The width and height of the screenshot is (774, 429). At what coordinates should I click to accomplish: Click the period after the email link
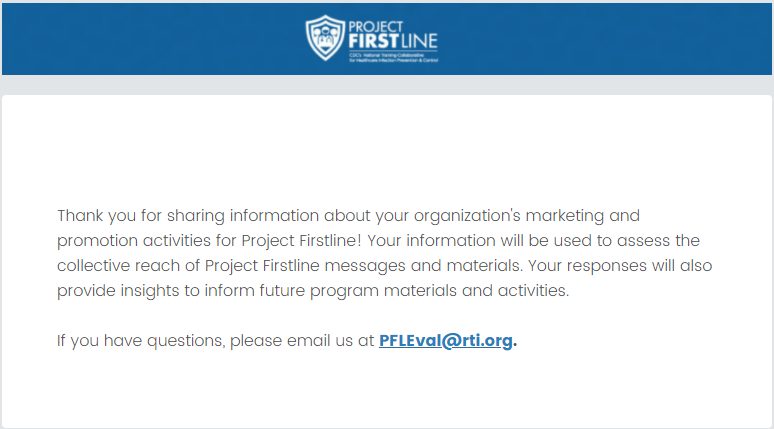coord(515,343)
